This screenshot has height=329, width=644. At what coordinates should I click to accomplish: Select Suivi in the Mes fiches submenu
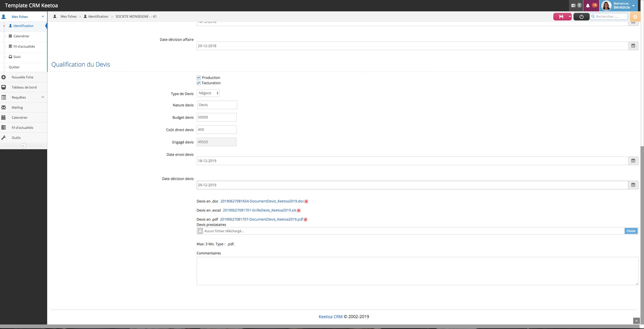click(17, 57)
